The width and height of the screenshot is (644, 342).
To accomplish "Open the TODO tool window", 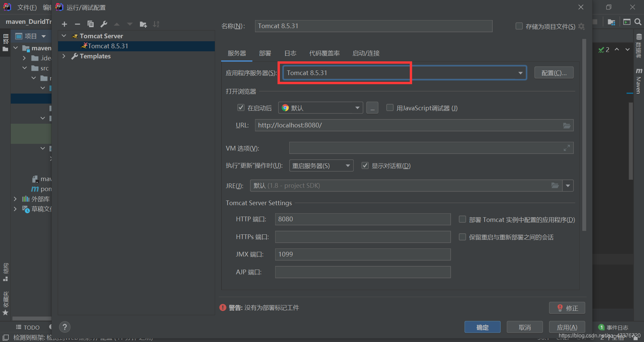I will [28, 327].
